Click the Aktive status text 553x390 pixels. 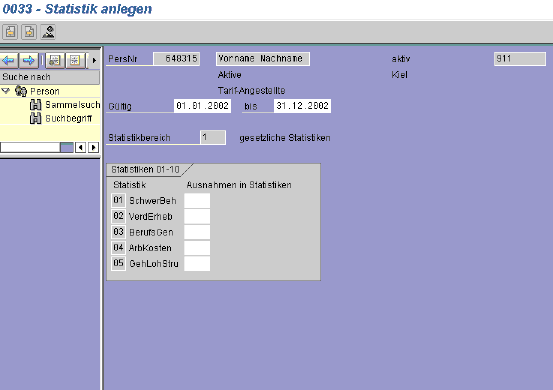coord(230,75)
